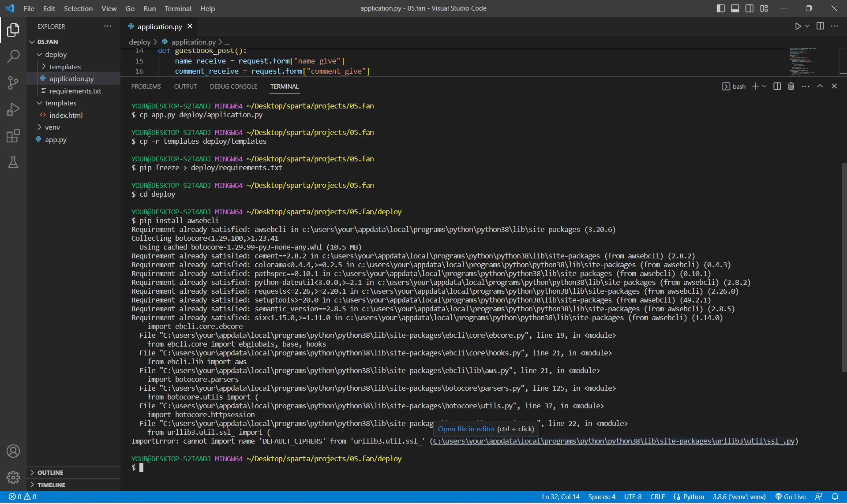Screen dimensions: 847x504
Task: Open the Testing flask view
Action: (13, 162)
